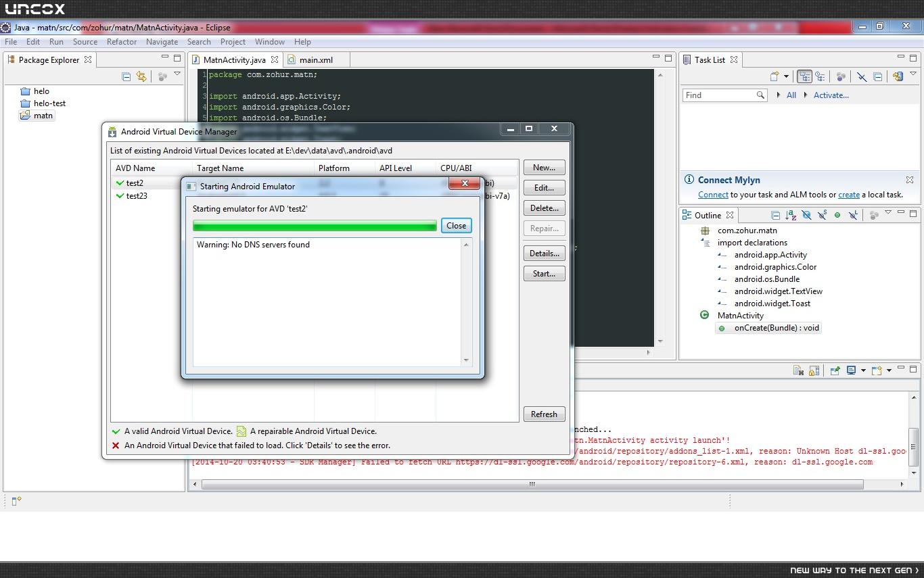Toggle Hide Static Members in Outline

pos(822,215)
